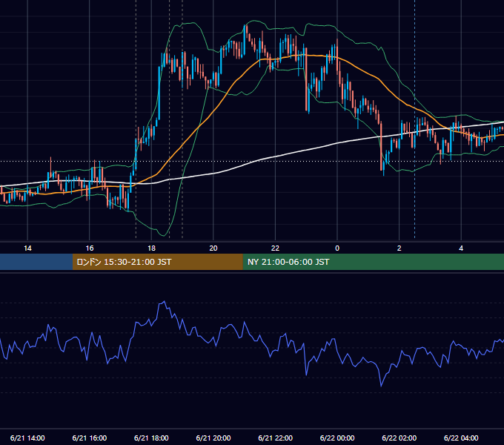Click the 14 hour label on the time axis
The height and width of the screenshot is (445, 504).
(x=27, y=248)
